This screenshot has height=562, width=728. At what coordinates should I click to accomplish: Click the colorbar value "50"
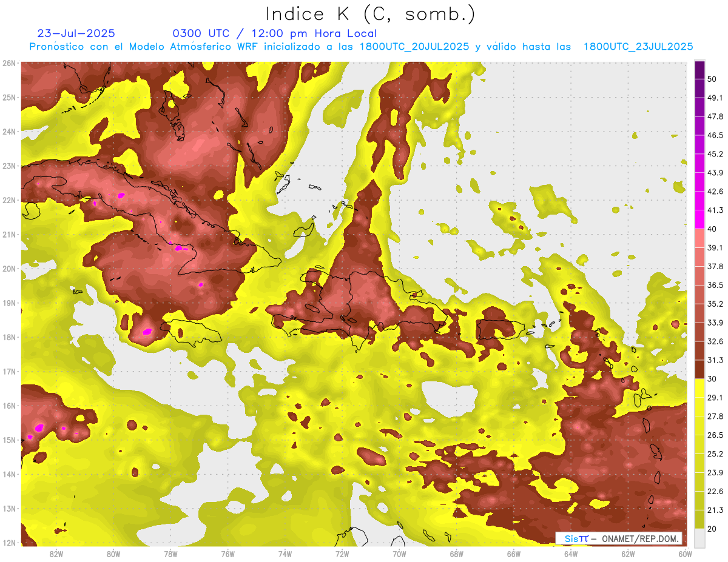712,79
